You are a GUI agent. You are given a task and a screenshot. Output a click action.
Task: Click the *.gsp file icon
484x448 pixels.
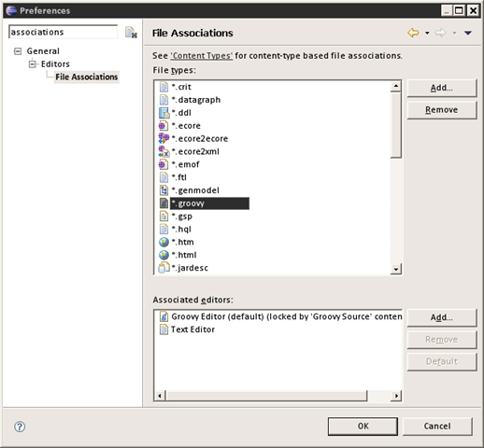click(164, 217)
